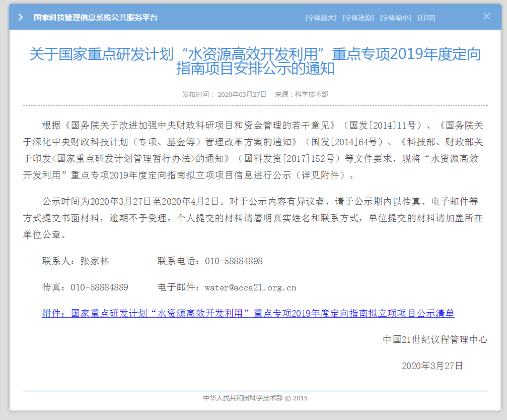Click the footer 中华人民共和国科学技术部 © 2015

[x=255, y=398]
